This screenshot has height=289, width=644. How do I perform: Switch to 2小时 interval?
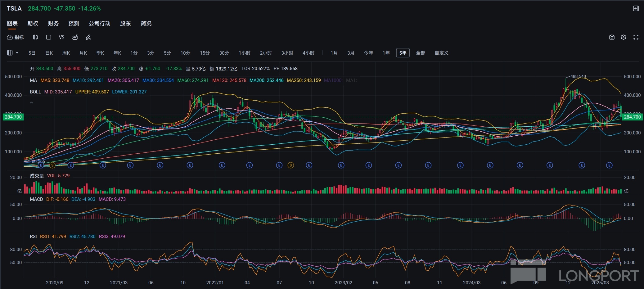[266, 53]
